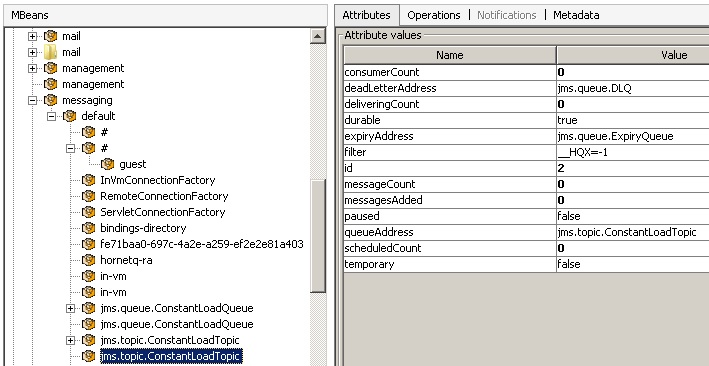Click the bean icon of the expanded # node
Screen dimensions: 709x366
pyautogui.click(x=89, y=148)
